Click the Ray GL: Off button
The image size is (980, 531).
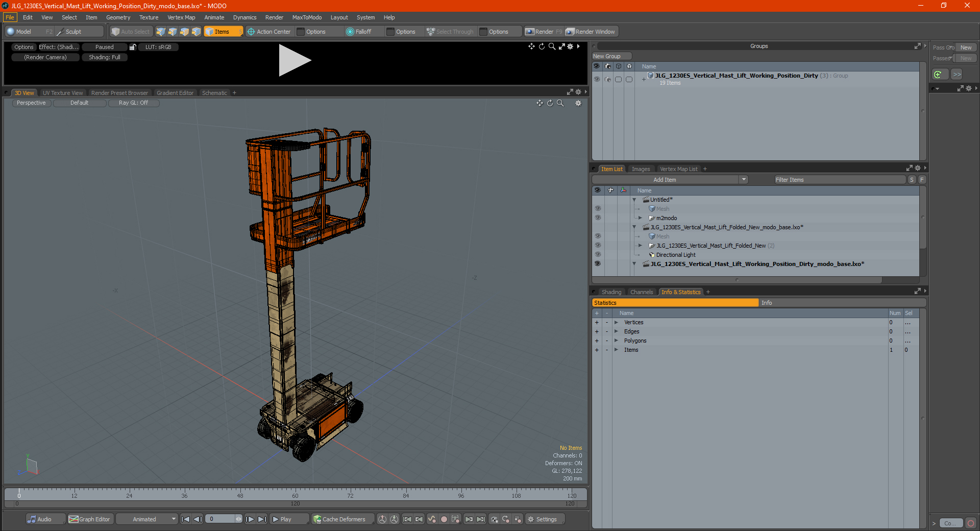point(133,103)
